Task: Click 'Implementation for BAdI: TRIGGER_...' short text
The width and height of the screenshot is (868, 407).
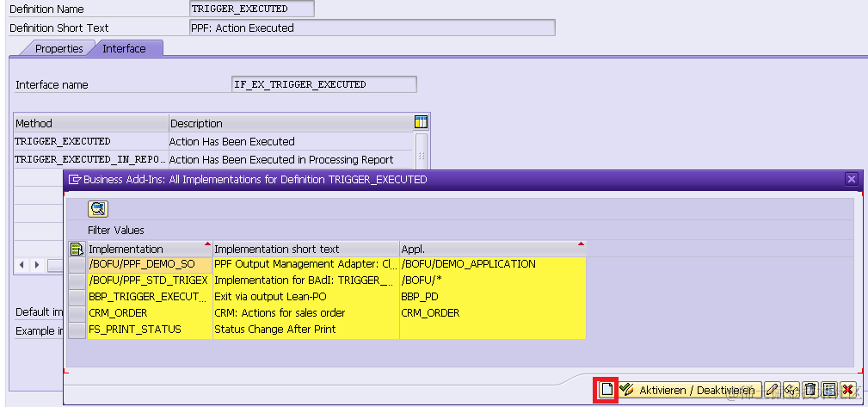Action: tap(305, 281)
